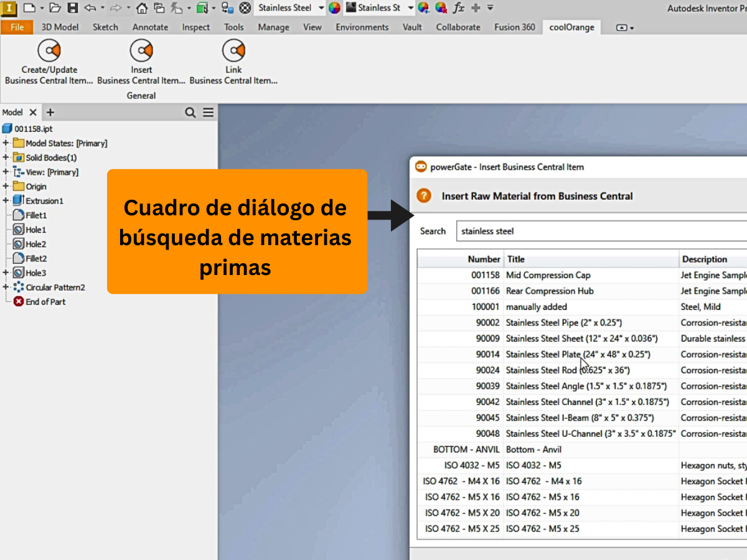Click the Update lightning bolt icon
747x560 pixels.
click(176, 8)
